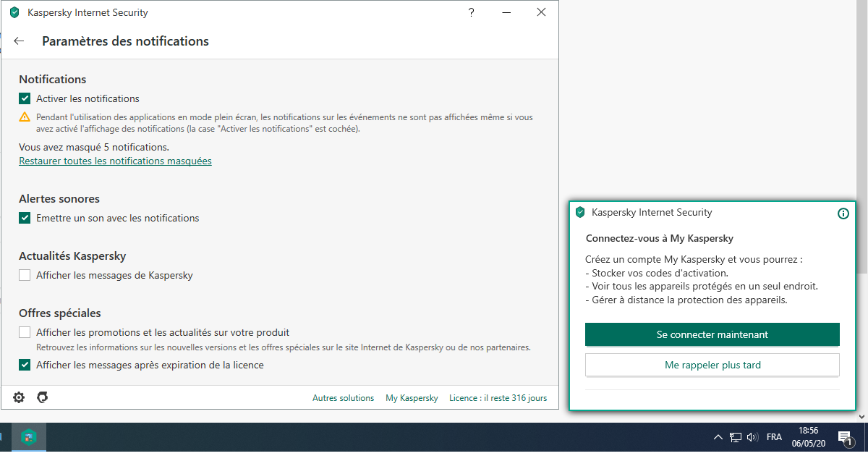Screen dimensions: 868x469
Task: Open volume control in system tray
Action: pyautogui.click(x=752, y=437)
